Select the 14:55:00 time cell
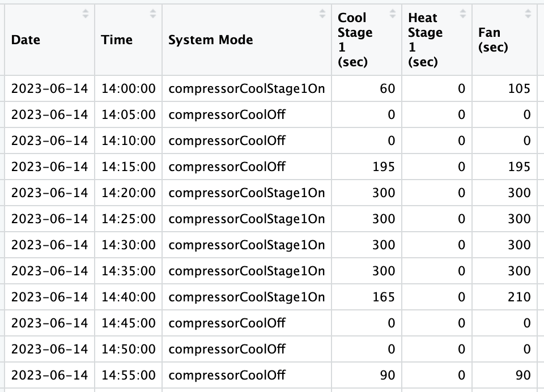The image size is (544, 392). click(x=129, y=375)
